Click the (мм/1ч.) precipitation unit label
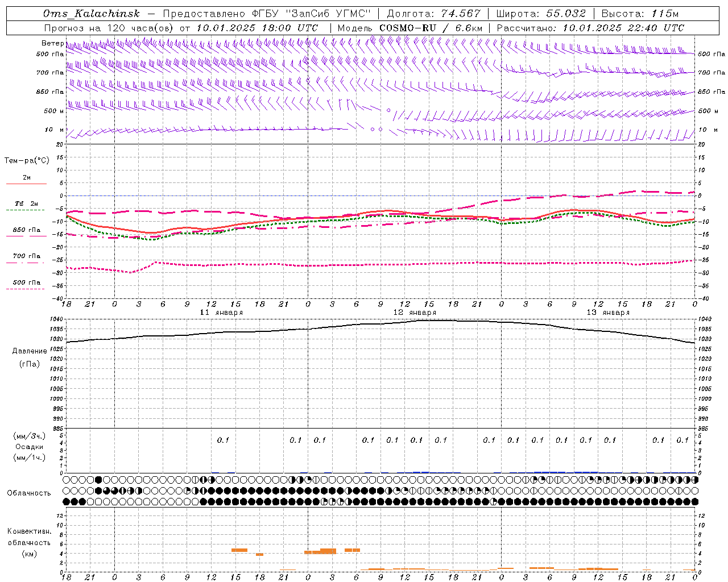 click(30, 458)
